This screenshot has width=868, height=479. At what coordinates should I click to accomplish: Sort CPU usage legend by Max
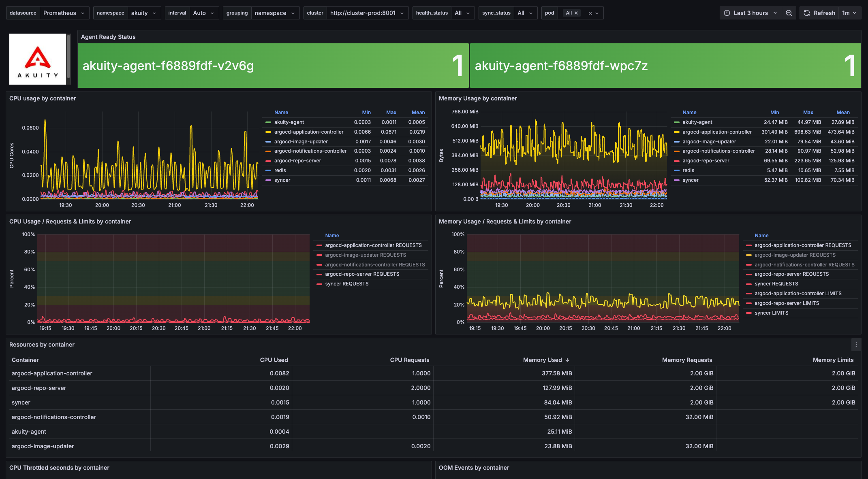coord(391,113)
